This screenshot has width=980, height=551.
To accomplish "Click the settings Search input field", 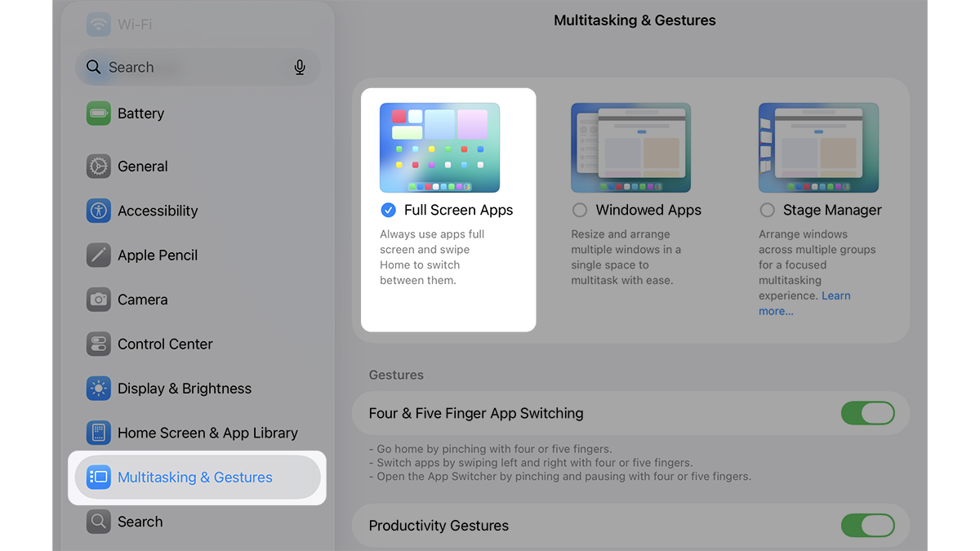I will 198,67.
